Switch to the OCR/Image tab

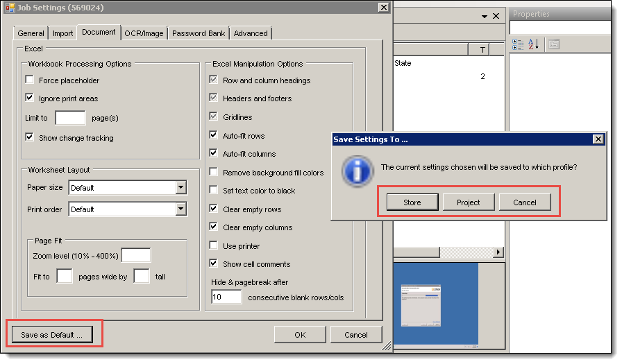pos(144,33)
